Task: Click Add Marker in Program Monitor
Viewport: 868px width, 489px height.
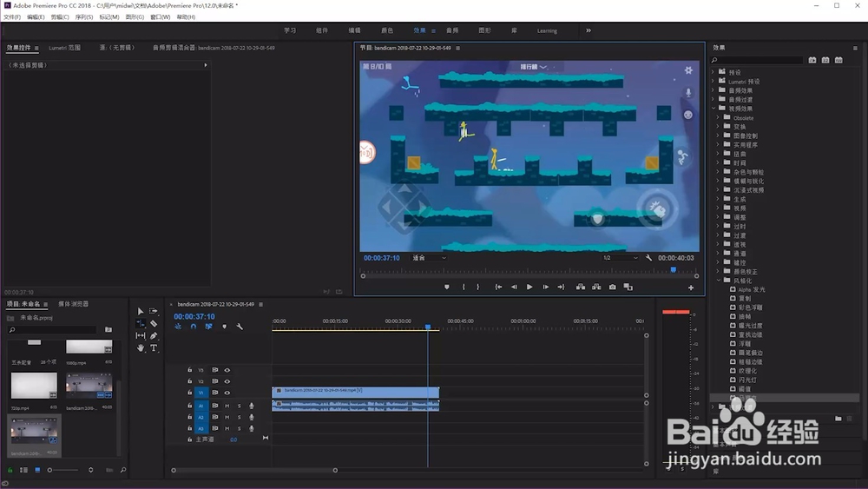Action: 447,287
